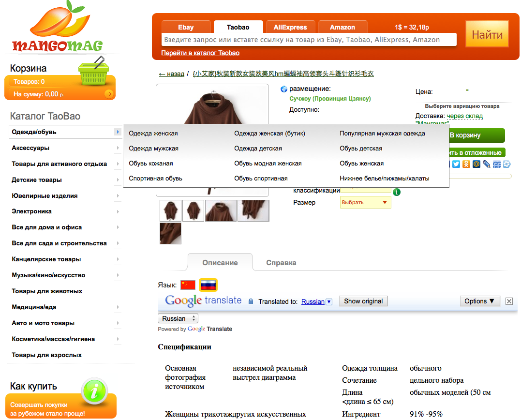521x420 pixels.
Task: Open Спортивная обувь submenu item
Action: (155, 179)
